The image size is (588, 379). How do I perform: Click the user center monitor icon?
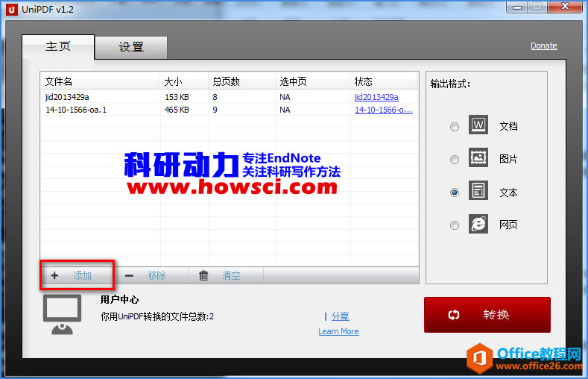pyautogui.click(x=63, y=314)
